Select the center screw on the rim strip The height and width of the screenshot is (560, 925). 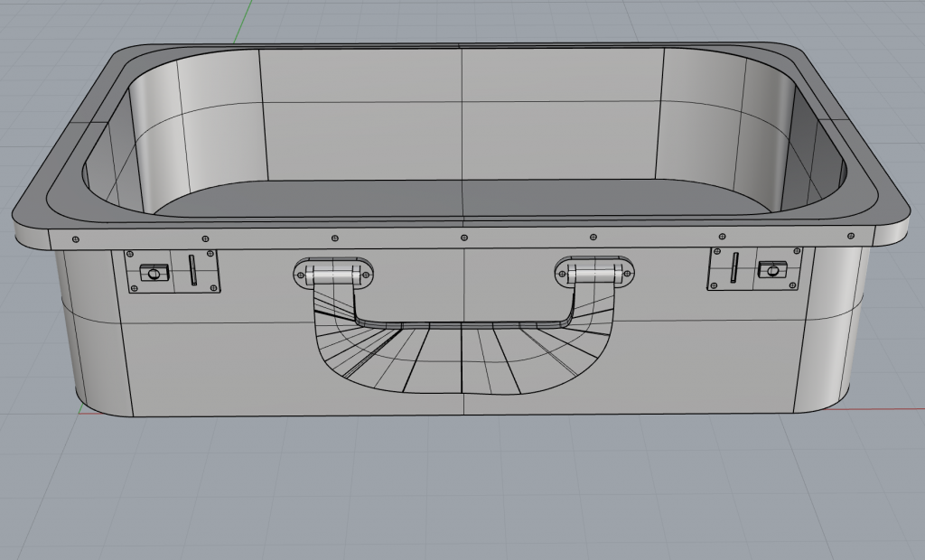[464, 238]
